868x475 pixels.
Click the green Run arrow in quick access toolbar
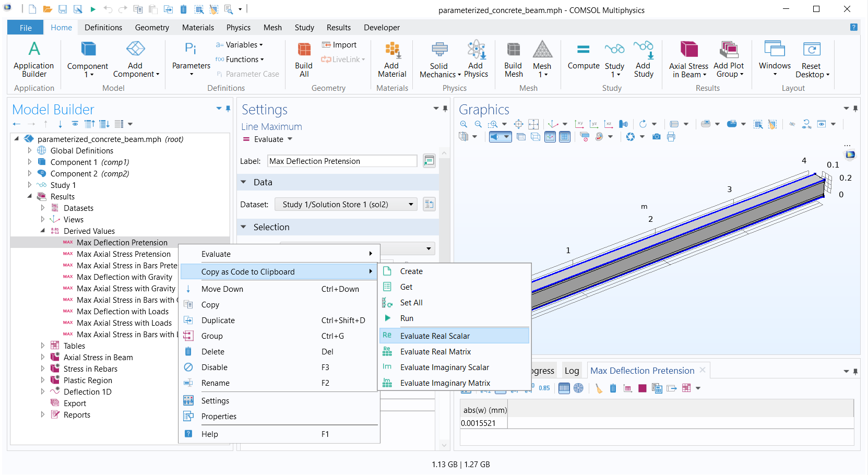coord(93,9)
